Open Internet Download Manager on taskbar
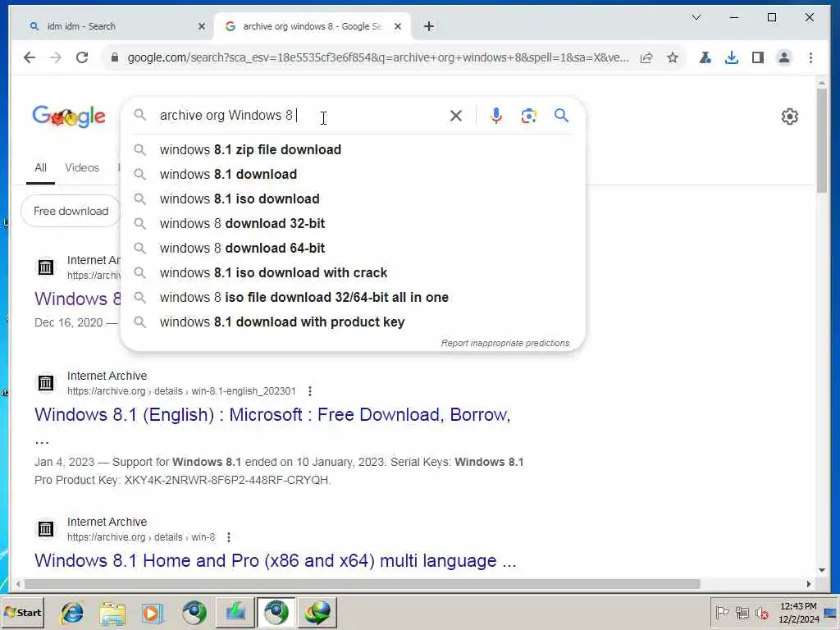Image resolution: width=840 pixels, height=630 pixels. [317, 612]
